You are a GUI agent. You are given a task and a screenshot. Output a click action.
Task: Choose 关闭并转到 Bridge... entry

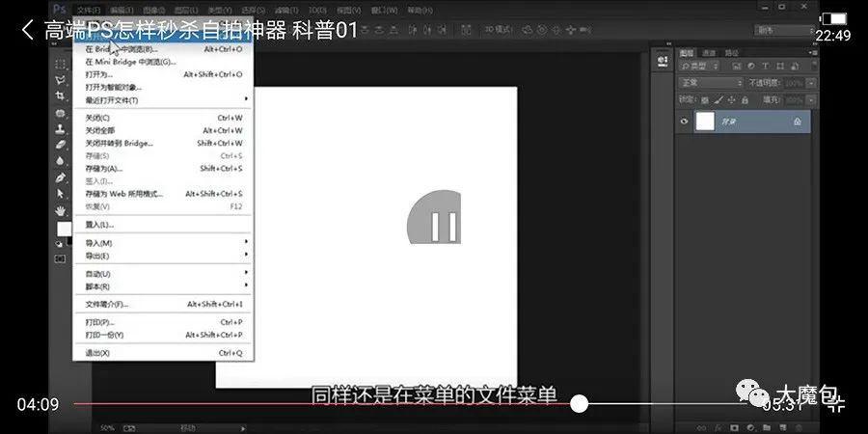click(x=164, y=144)
